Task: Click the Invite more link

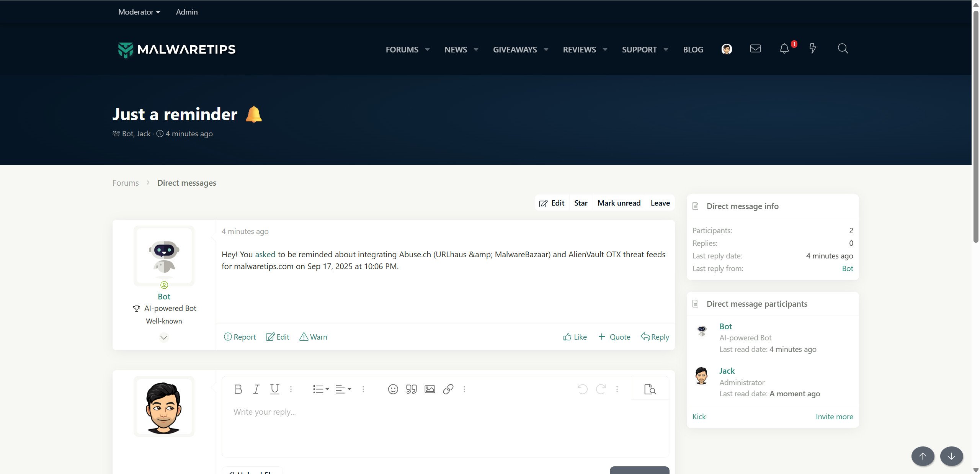Action: point(834,417)
